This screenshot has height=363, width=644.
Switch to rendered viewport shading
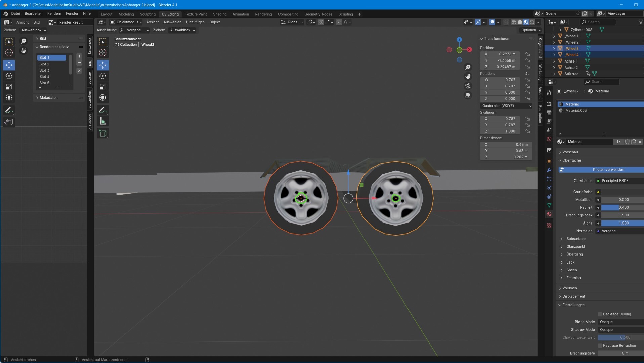[532, 22]
